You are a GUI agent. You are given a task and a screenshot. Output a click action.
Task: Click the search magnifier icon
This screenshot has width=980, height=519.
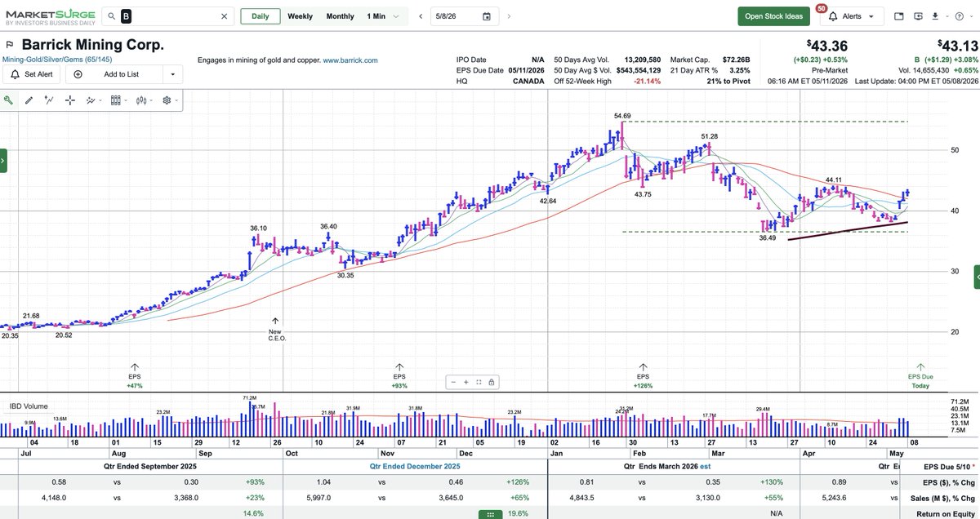tap(112, 16)
